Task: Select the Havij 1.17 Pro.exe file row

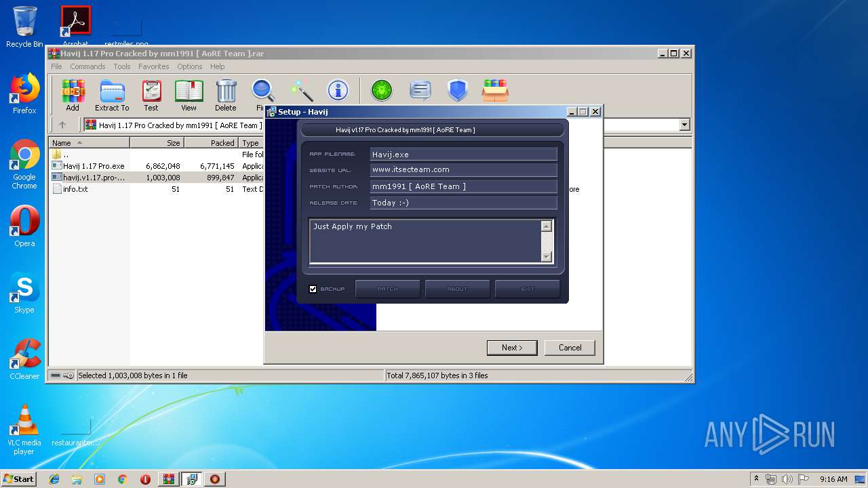Action: pyautogui.click(x=157, y=166)
